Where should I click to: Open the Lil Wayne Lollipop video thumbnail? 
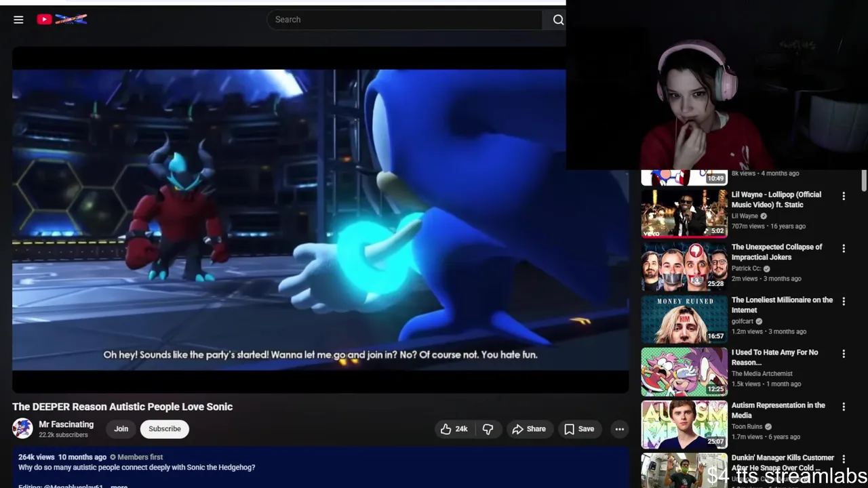[684, 214]
